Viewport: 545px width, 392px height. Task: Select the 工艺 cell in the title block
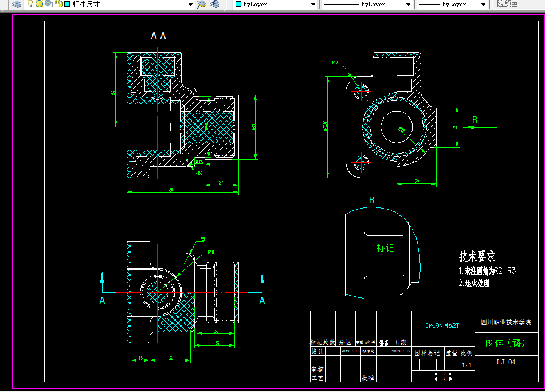(317, 378)
